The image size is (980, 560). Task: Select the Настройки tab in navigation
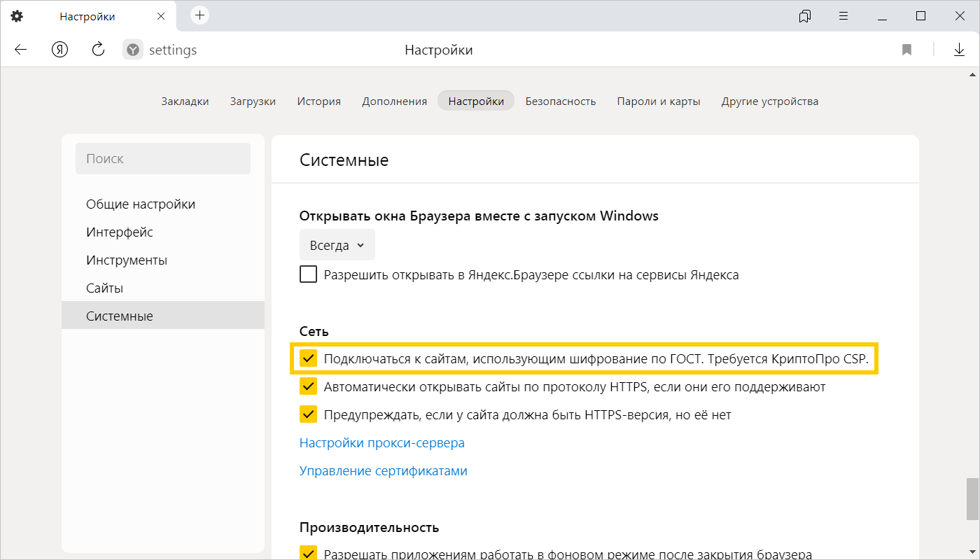[x=476, y=101]
